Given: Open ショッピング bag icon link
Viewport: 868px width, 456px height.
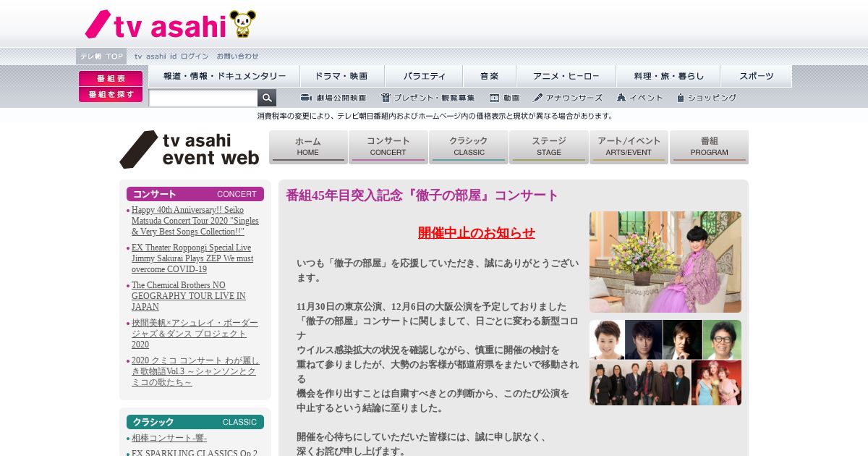Looking at the screenshot, I should point(707,98).
